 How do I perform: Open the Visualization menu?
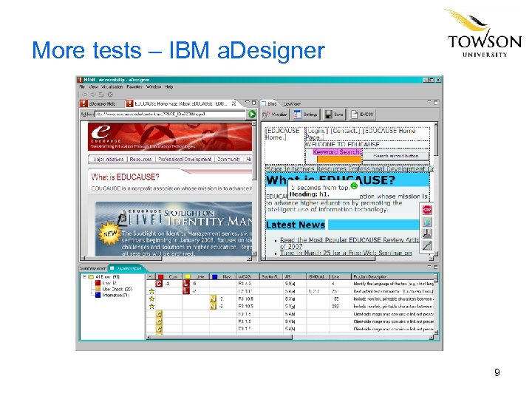pos(112,87)
